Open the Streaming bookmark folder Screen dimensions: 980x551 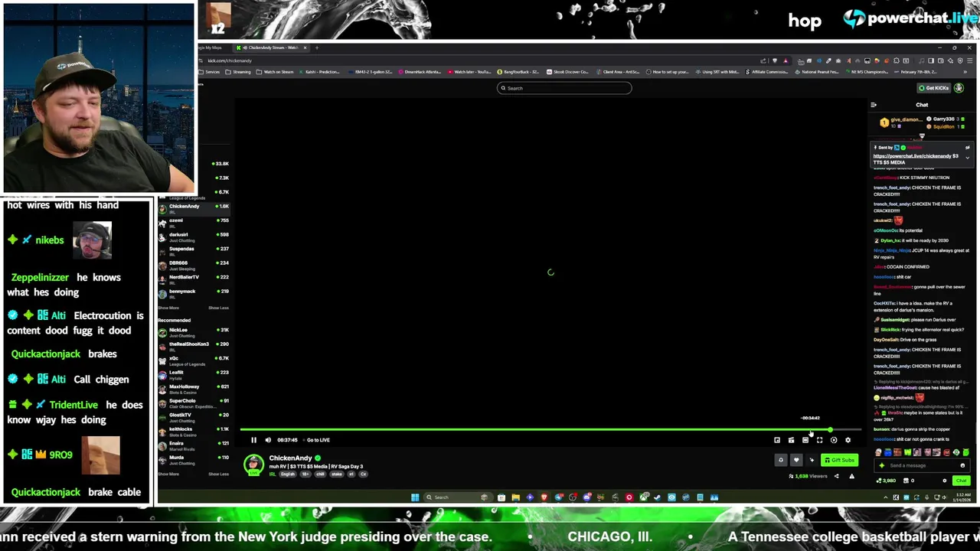239,72
